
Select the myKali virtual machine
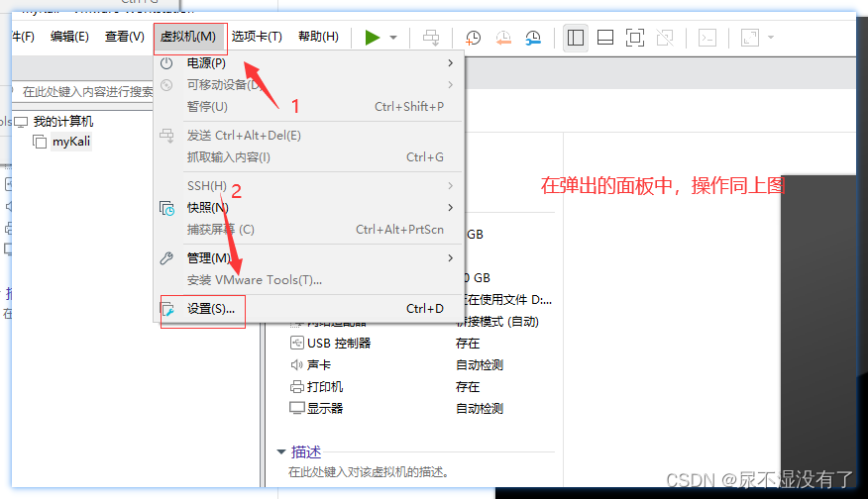[71, 142]
